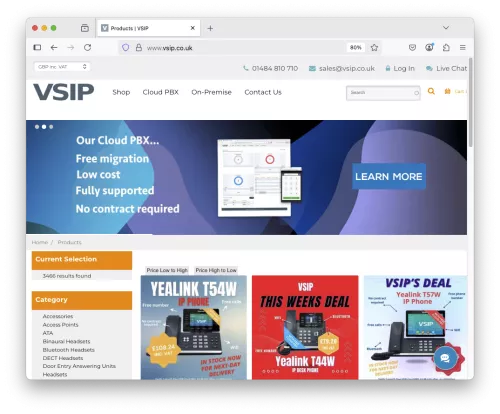Image resolution: width=500 pixels, height=414 pixels.
Task: Open the Cloud PBX menu
Action: click(x=161, y=92)
